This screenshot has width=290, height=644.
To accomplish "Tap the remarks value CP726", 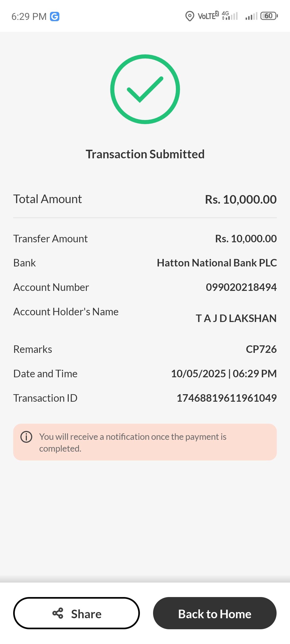I will point(261,349).
